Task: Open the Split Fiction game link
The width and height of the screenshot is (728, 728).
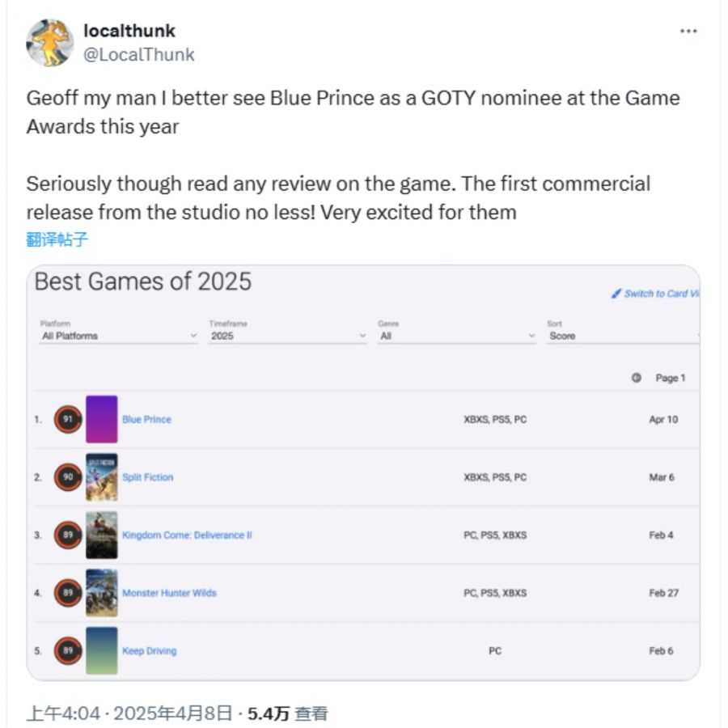Action: [147, 477]
